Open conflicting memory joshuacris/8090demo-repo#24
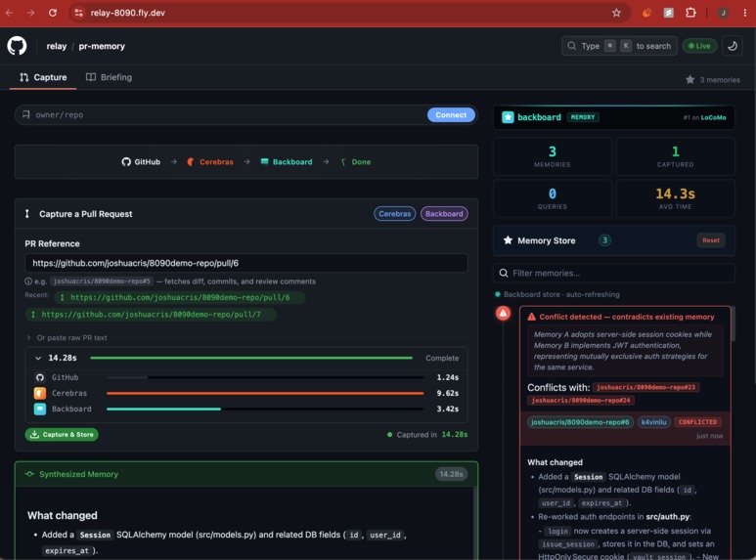 coord(581,401)
